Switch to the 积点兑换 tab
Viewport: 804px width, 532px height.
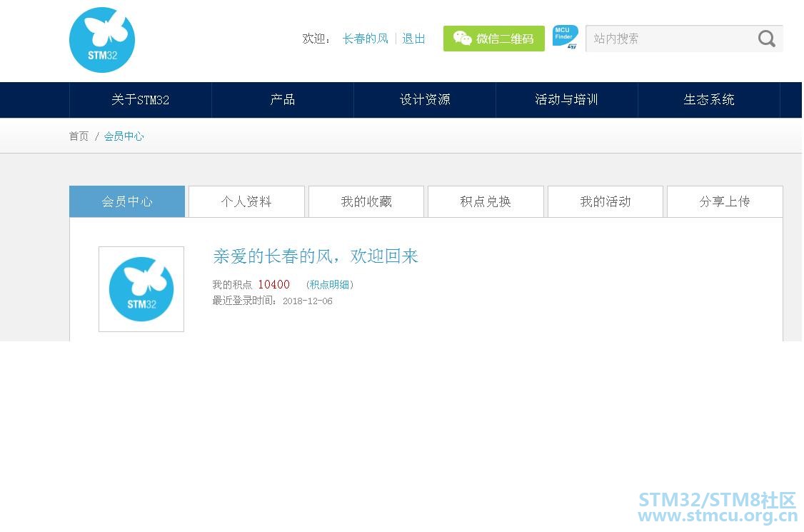[486, 201]
